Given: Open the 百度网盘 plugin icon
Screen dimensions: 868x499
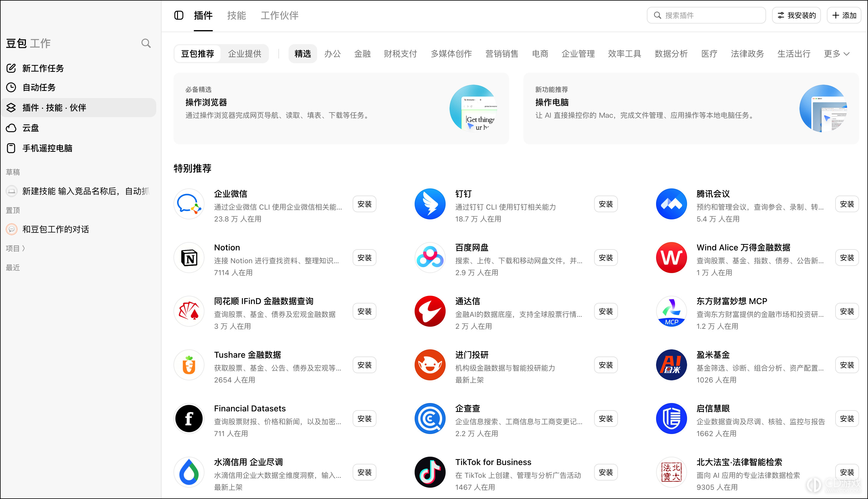Looking at the screenshot, I should pyautogui.click(x=430, y=258).
